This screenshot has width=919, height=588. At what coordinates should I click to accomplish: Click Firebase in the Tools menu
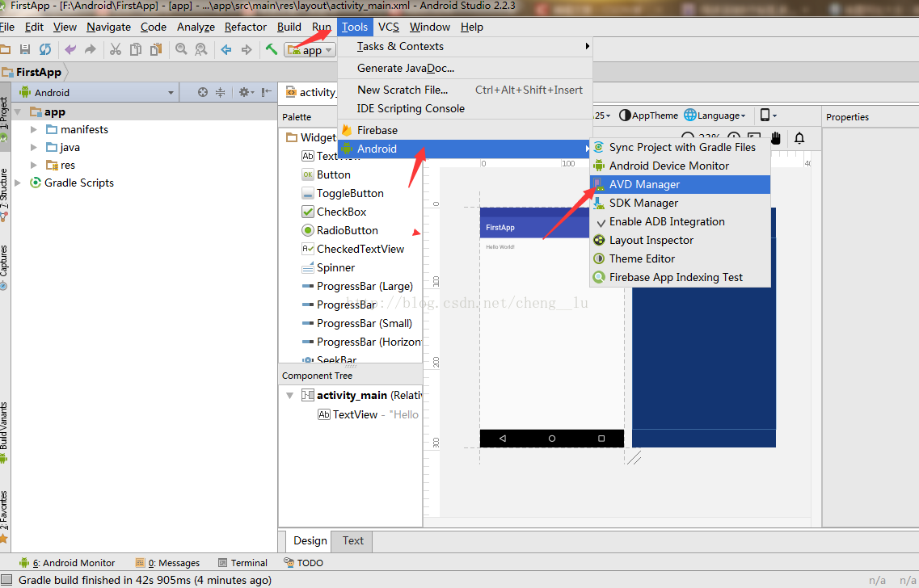coord(465,130)
